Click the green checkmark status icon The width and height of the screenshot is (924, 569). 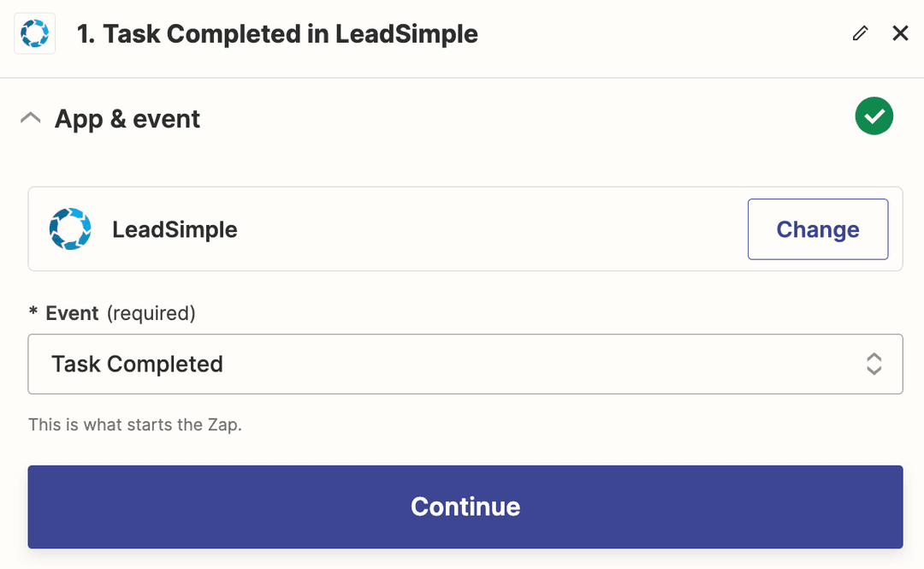[x=874, y=117]
